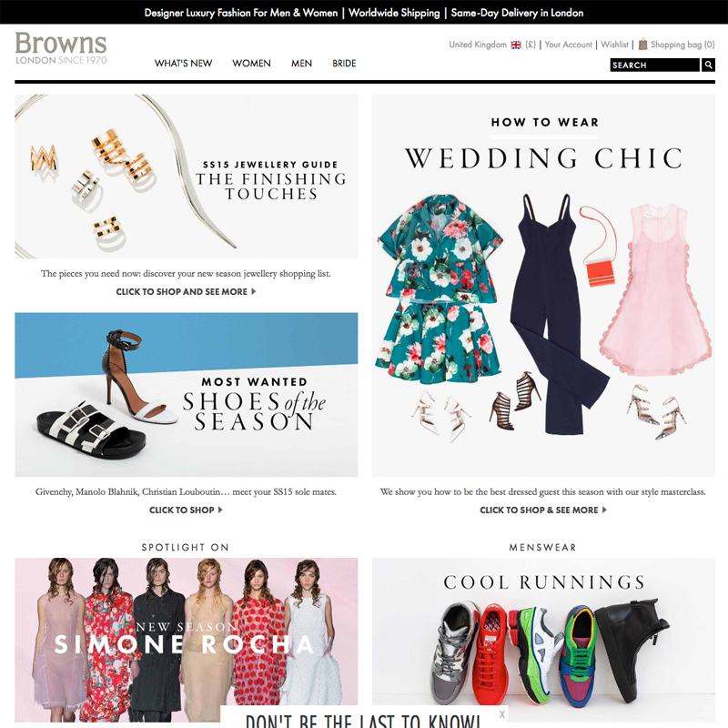Viewport: 728px width, 728px height.
Task: Click arrow beside Click to Shop and See More
Action: 254,291
